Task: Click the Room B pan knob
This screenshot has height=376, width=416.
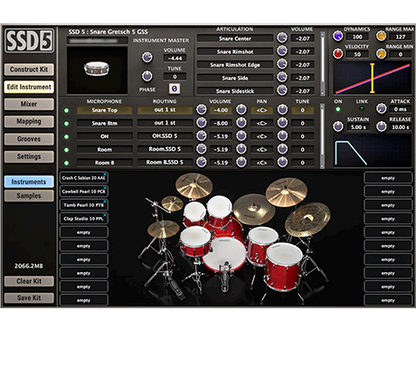Action: [241, 162]
